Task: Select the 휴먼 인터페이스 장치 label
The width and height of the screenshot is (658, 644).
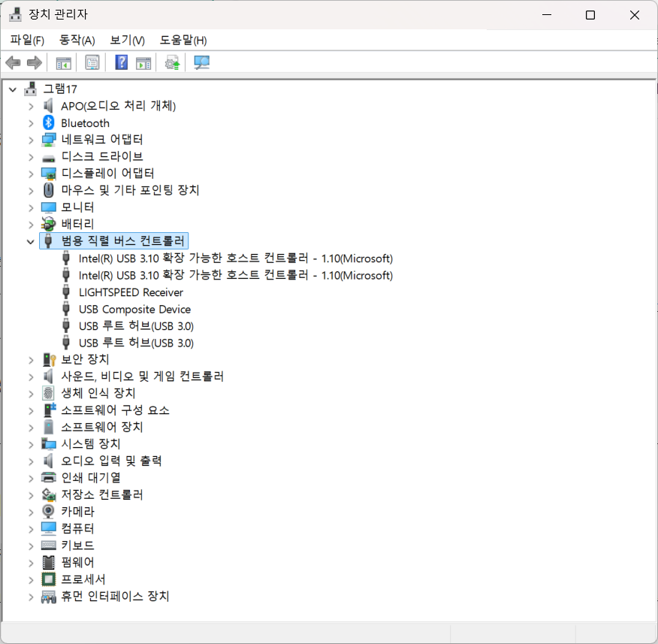Action: pyautogui.click(x=115, y=596)
